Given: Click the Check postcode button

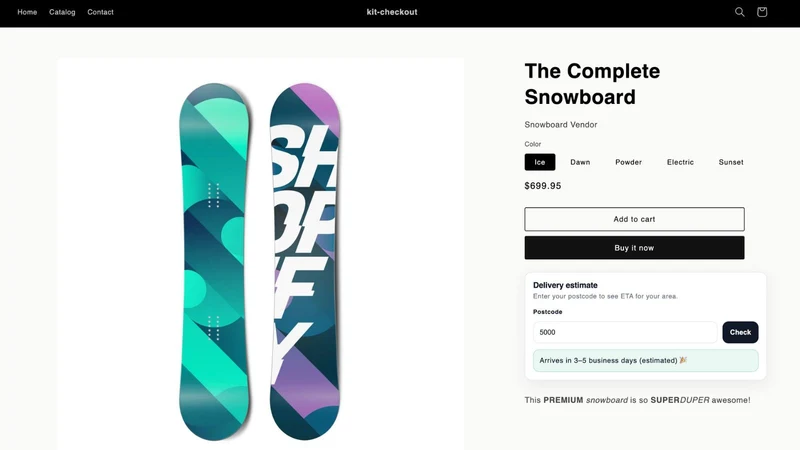Looking at the screenshot, I should 740,332.
